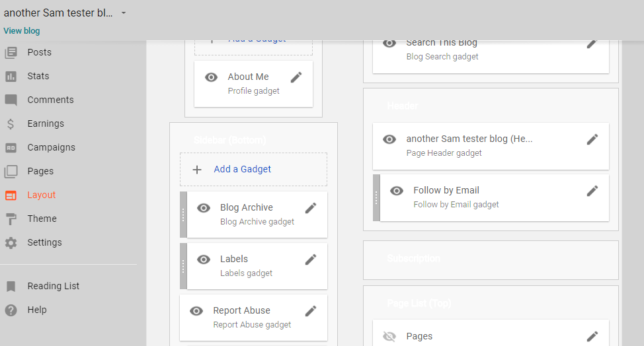Open Posts in the sidebar menu
644x346 pixels.
click(x=40, y=52)
